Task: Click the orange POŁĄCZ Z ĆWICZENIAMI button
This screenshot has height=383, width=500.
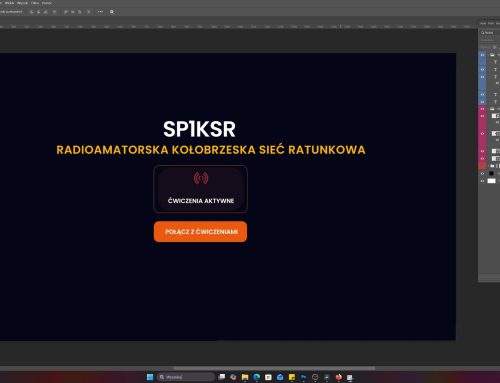Action: [200, 232]
